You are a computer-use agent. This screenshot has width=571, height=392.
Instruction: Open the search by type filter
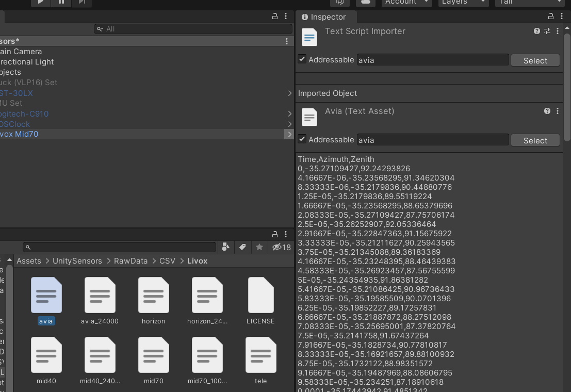225,247
